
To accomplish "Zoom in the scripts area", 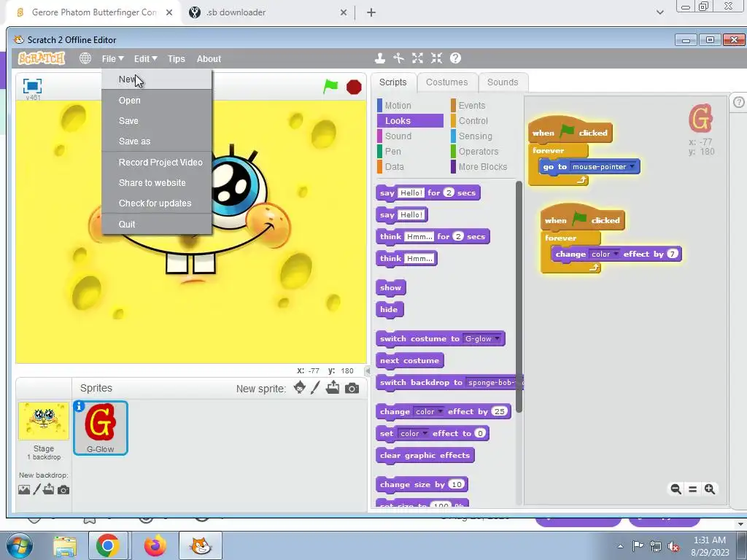I will click(710, 489).
